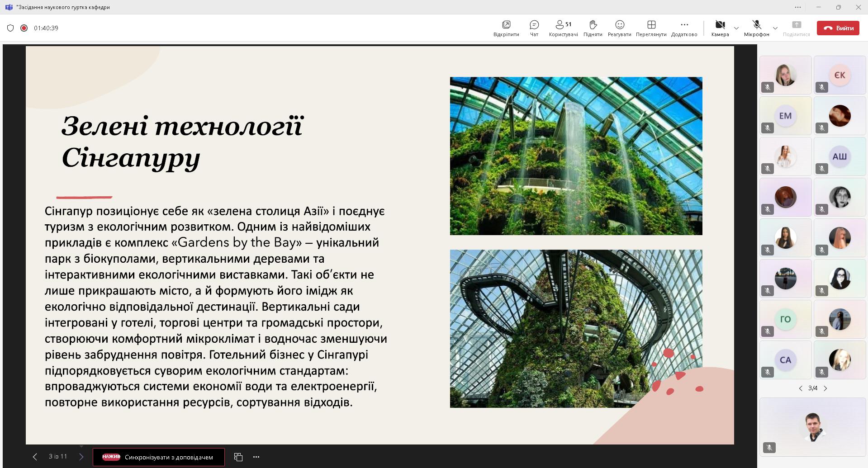Select participant tile СА
The image size is (868, 468).
click(786, 360)
